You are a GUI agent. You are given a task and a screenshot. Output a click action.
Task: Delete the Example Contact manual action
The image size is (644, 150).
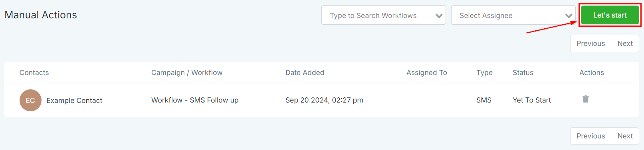(586, 99)
